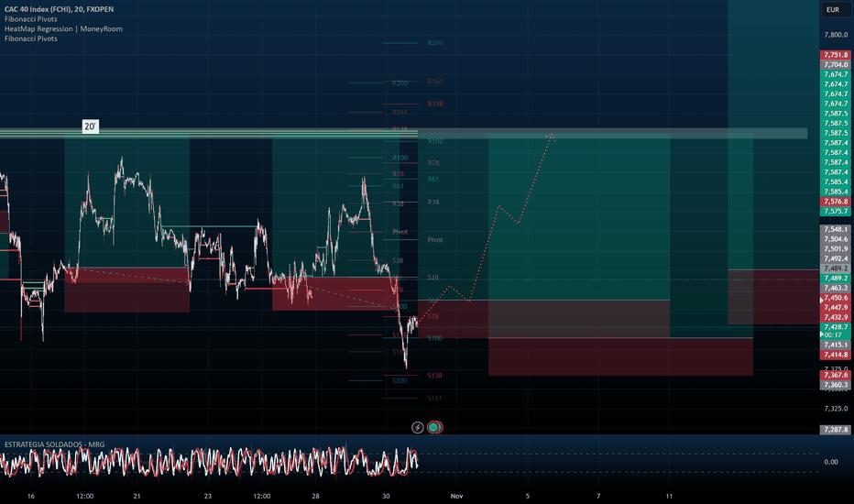Click the red 7,576.8 price label
Screen dimensions: 854x504
click(x=836, y=202)
